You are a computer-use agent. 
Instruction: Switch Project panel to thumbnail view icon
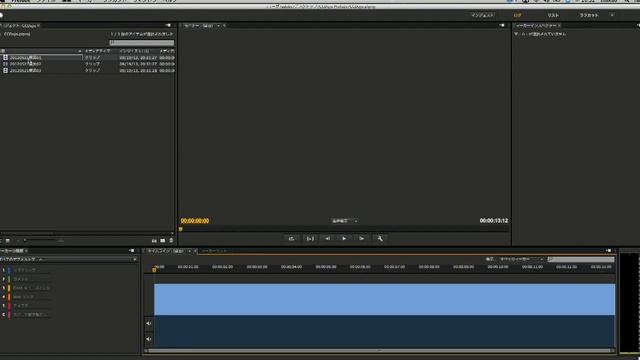[x=8, y=241]
